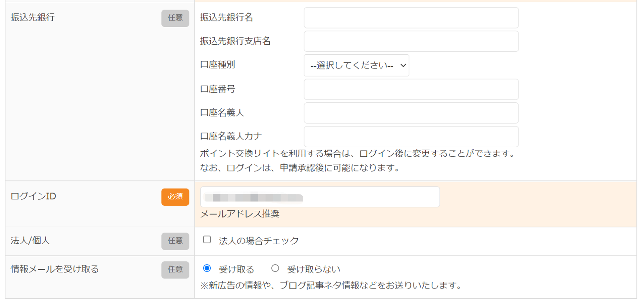Choose the 受け取らない radio option
This screenshot has height=301, width=644.
click(x=275, y=268)
